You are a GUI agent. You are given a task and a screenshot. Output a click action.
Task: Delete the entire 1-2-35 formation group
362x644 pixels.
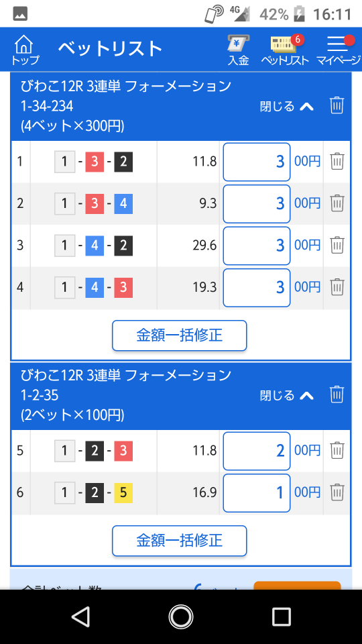[337, 394]
